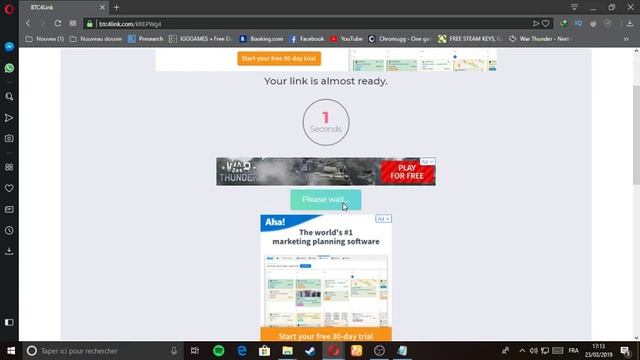Open the Windows Start menu
The width and height of the screenshot is (640, 360).
[11, 351]
